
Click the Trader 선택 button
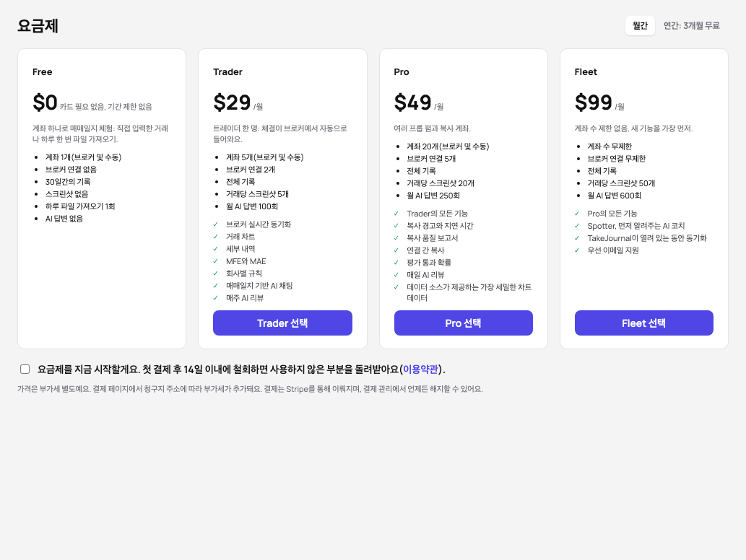tap(282, 323)
